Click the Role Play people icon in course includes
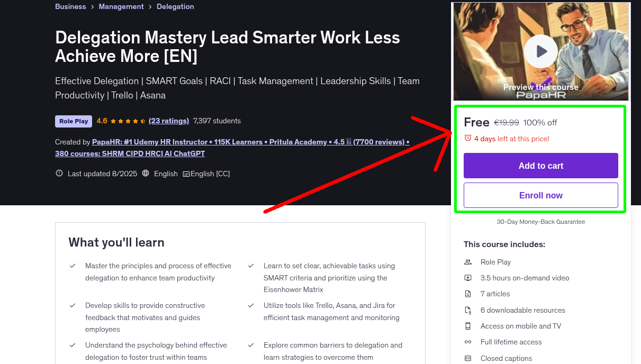Viewport: 641px width, 364px height. click(468, 262)
